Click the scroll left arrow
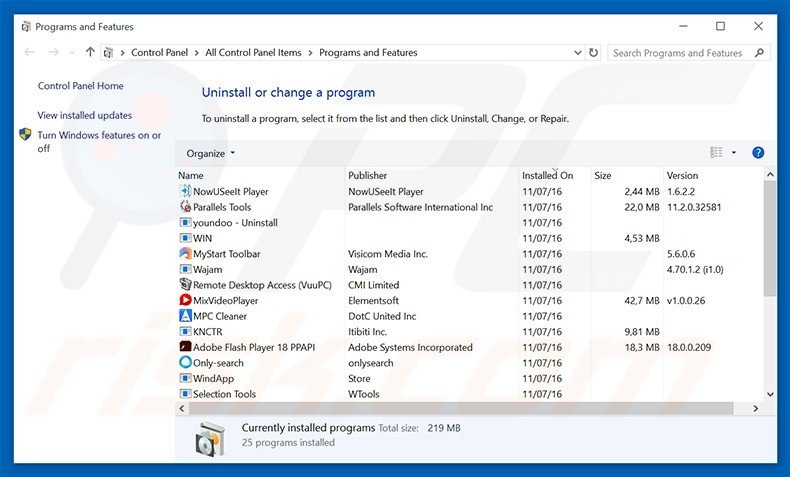The width and height of the screenshot is (790, 477). [182, 408]
